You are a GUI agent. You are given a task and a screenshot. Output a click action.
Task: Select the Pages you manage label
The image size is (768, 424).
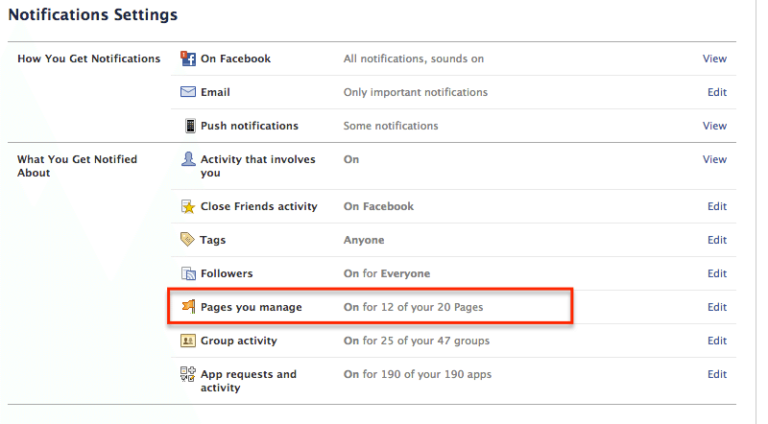(x=251, y=307)
